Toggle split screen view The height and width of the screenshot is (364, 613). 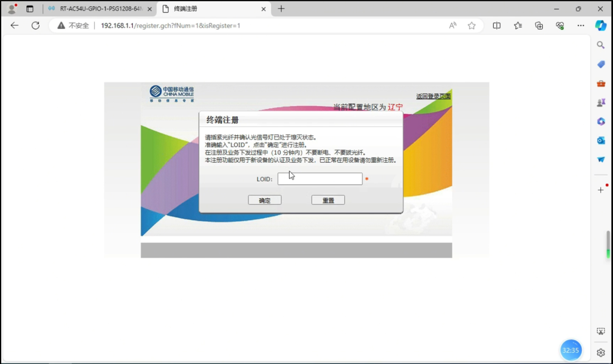[x=496, y=26]
